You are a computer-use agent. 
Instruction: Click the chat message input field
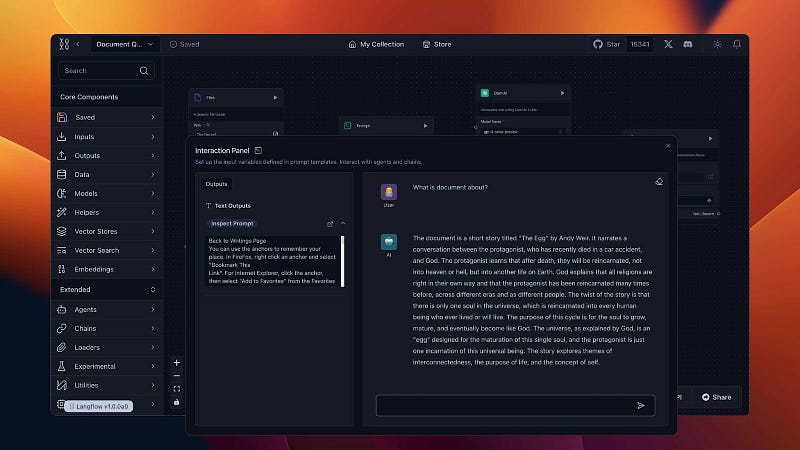point(505,405)
